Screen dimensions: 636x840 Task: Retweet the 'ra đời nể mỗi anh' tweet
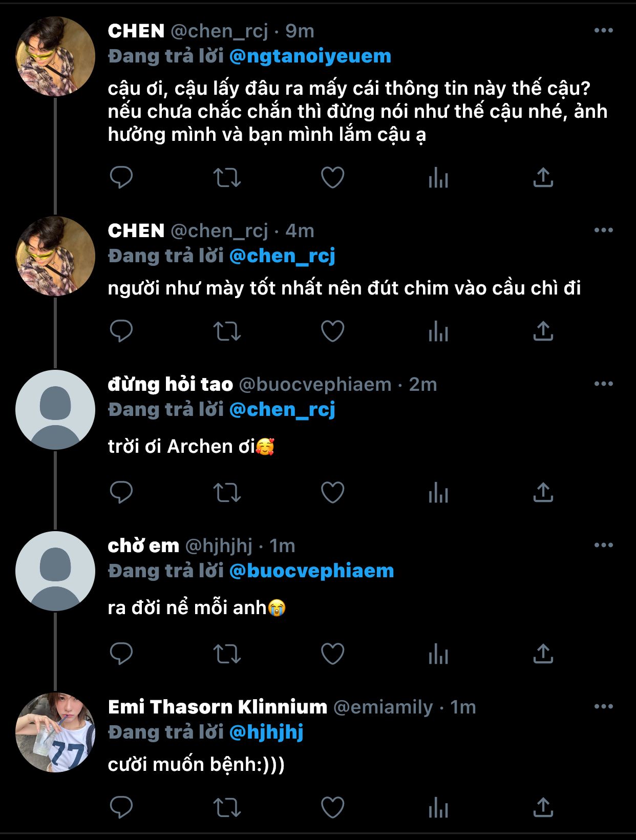tap(227, 654)
